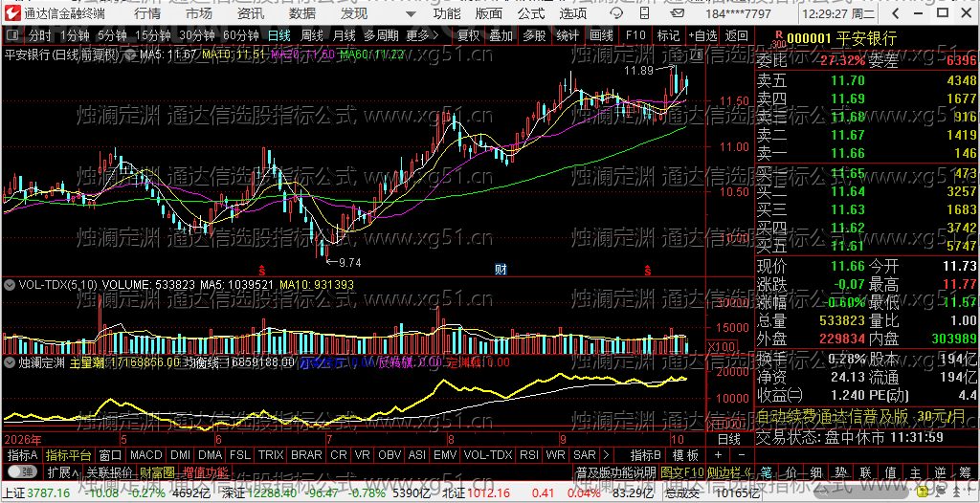The image size is (980, 503).
Task: Click the 财 financial marker on chart
Action: tap(501, 270)
